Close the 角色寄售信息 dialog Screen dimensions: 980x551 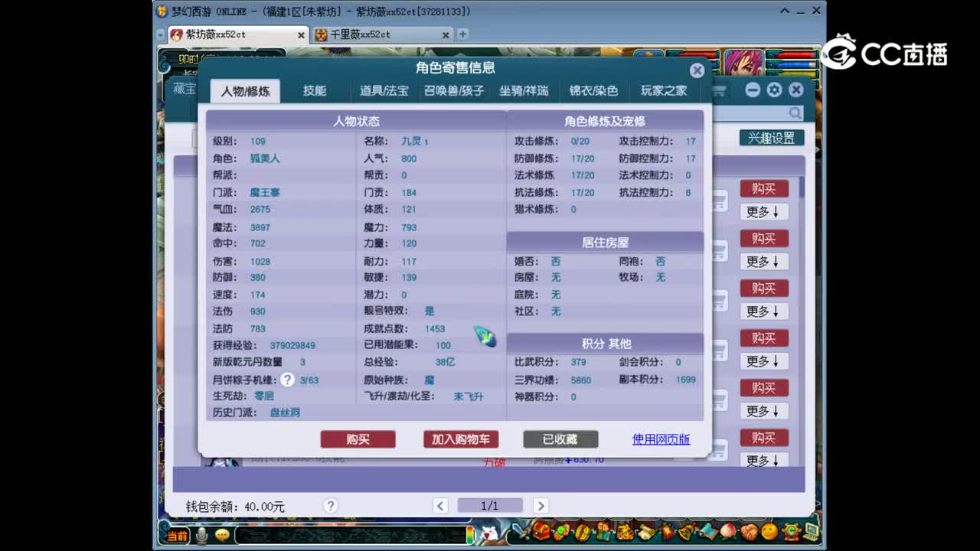[697, 70]
